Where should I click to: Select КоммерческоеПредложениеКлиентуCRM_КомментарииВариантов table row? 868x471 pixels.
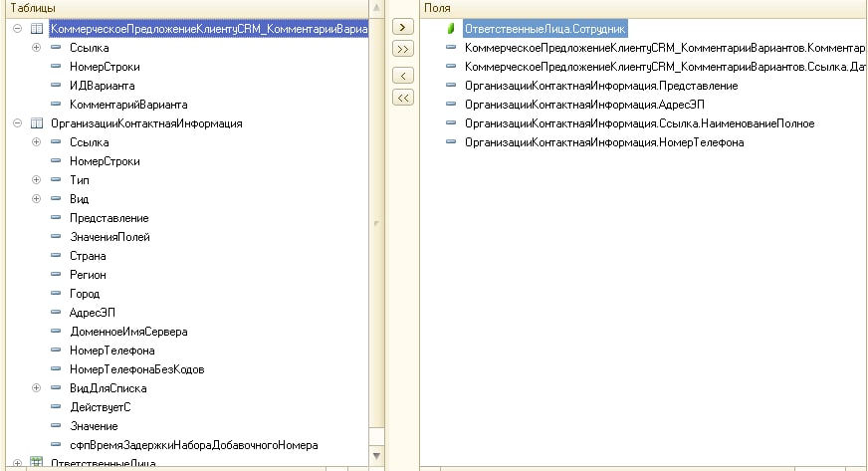coord(209,29)
